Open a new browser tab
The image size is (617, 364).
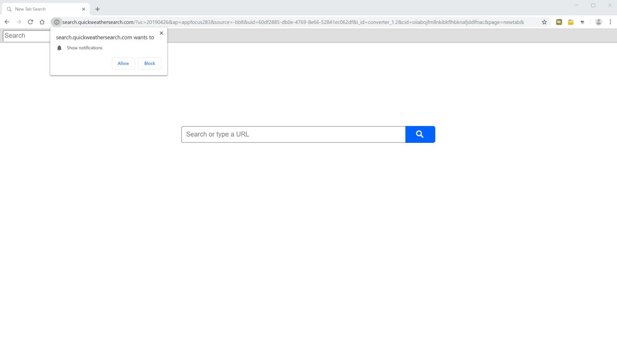(x=97, y=9)
